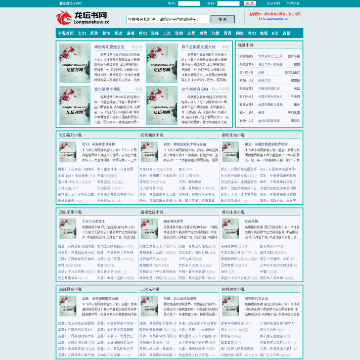Open the top-left featured novel's title link

pos(108,47)
